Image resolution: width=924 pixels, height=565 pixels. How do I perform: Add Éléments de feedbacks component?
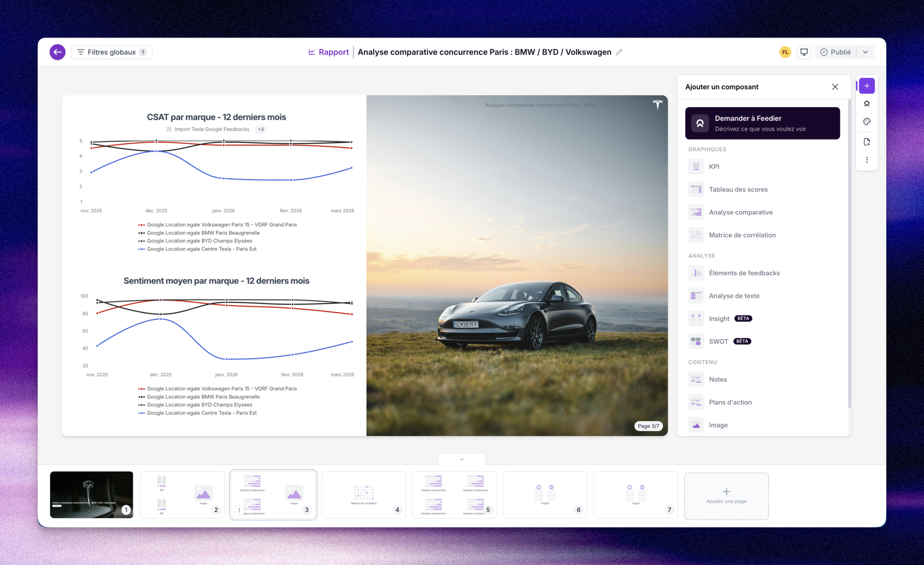click(x=762, y=273)
